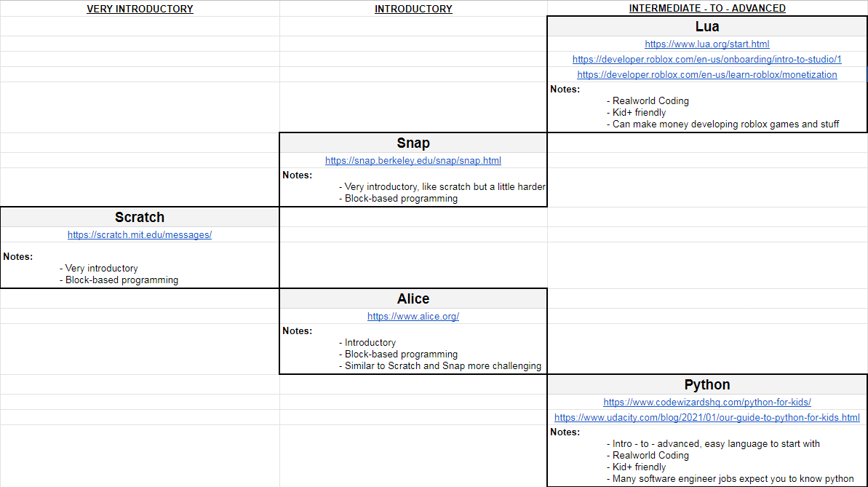The width and height of the screenshot is (868, 487).
Task: Click the Snap Berkeley URL link
Action: tap(413, 161)
